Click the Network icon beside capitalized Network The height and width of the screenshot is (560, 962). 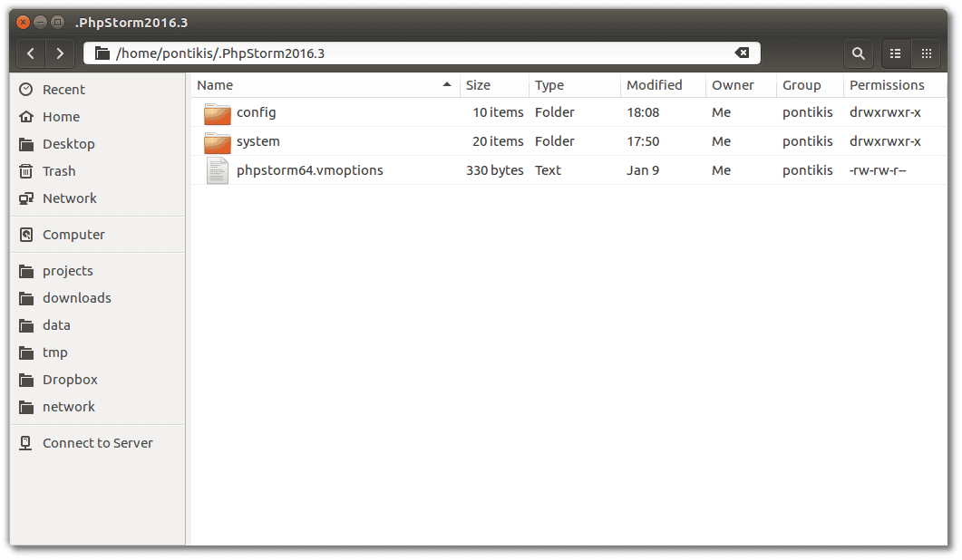pyautogui.click(x=25, y=198)
